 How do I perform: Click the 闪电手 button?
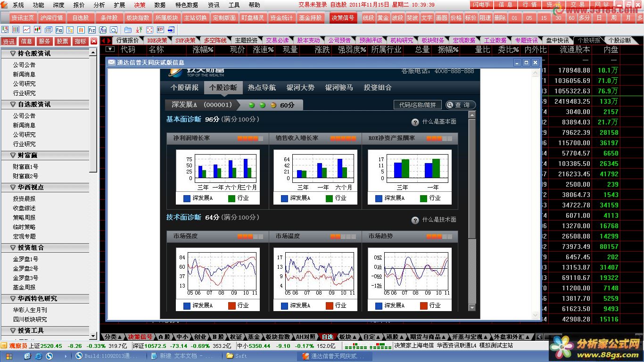481,5
